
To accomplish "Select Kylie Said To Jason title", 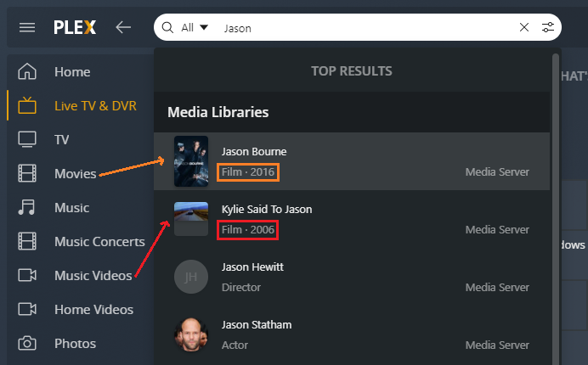I will (267, 209).
